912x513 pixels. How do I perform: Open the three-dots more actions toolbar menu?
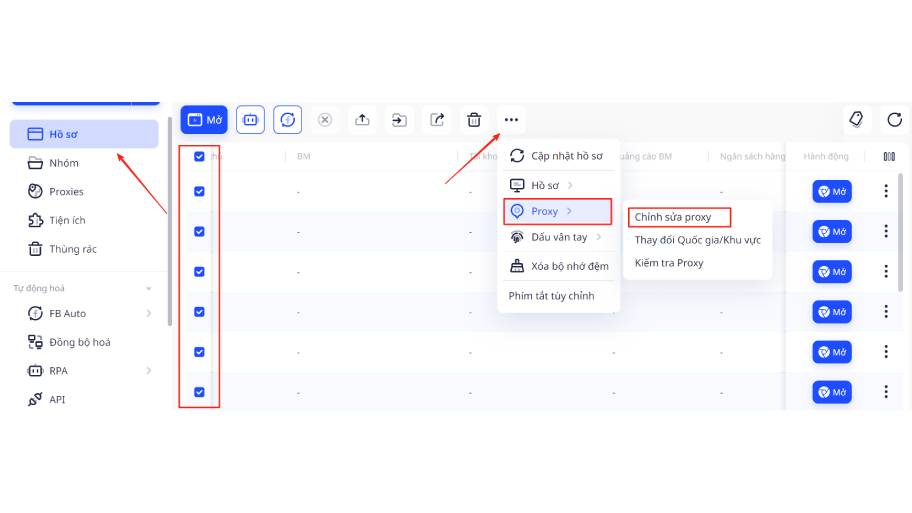(511, 120)
